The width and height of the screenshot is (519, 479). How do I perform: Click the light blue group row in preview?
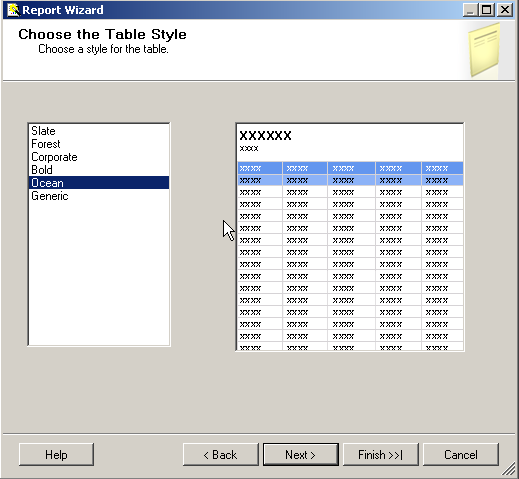pyautogui.click(x=350, y=180)
